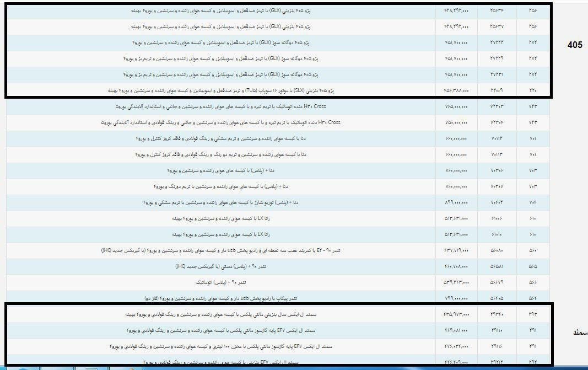This screenshot has height=370, width=588.
Task: Click code cell ۵۶۴۰۵
Action: (x=497, y=298)
